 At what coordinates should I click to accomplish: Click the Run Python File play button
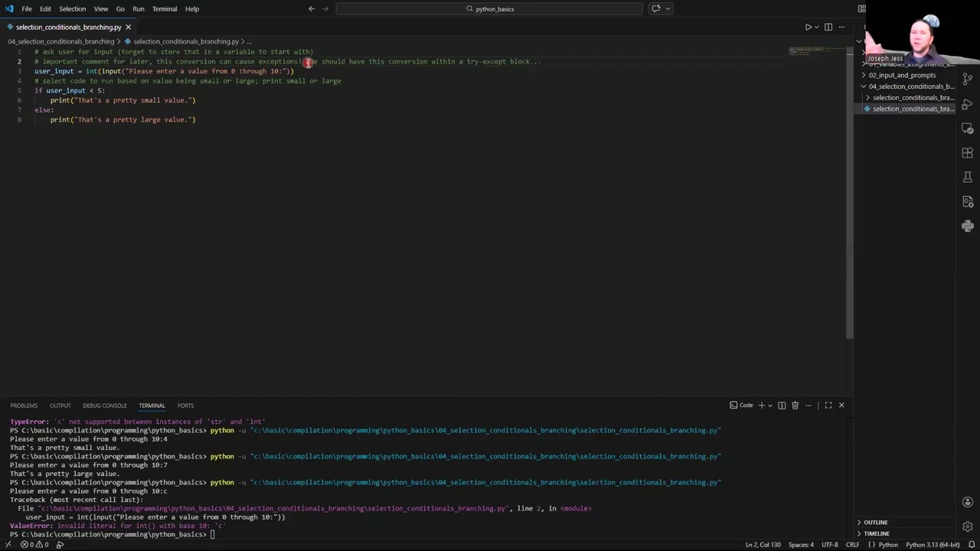pos(808,27)
